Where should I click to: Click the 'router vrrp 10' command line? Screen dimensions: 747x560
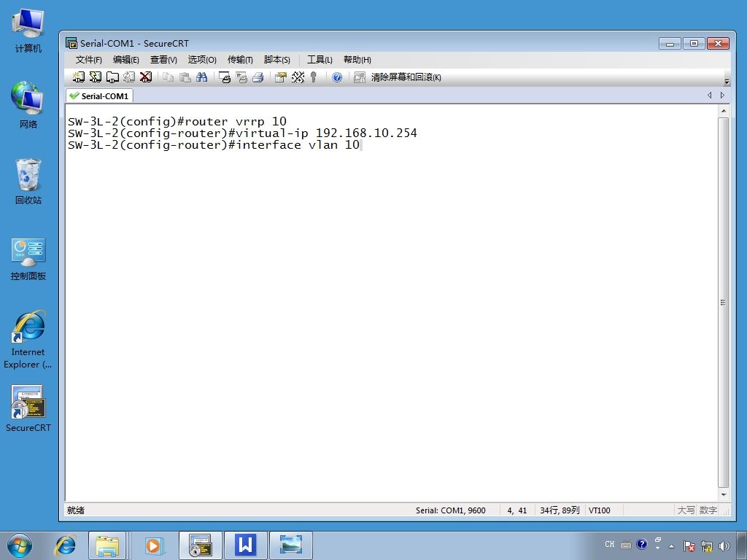point(177,122)
